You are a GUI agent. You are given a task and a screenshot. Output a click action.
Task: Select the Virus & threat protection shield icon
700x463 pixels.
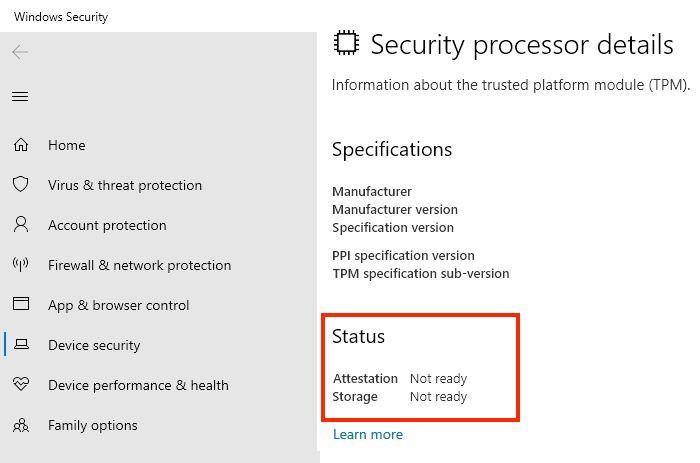point(21,184)
